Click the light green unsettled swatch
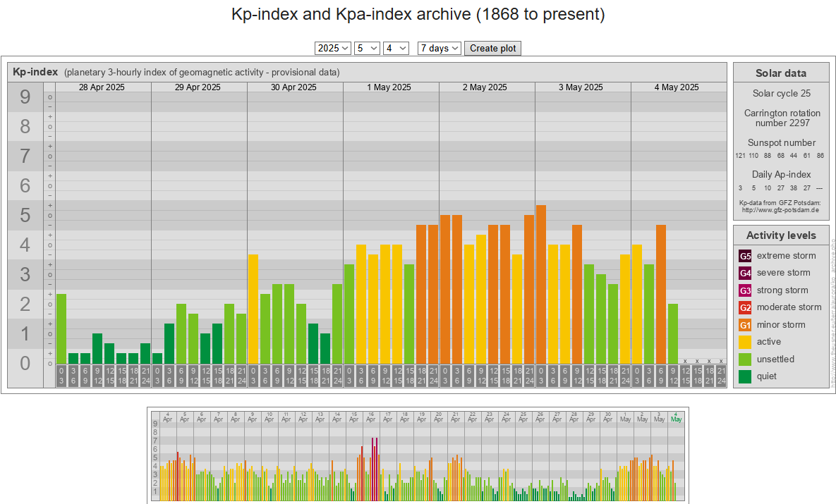Screen dimensions: 836x504 coord(745,359)
